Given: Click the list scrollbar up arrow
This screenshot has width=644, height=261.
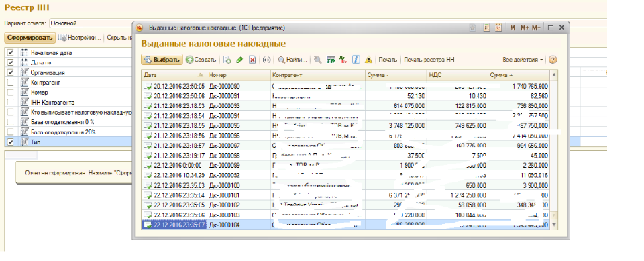Looking at the screenshot, I should 554,75.
